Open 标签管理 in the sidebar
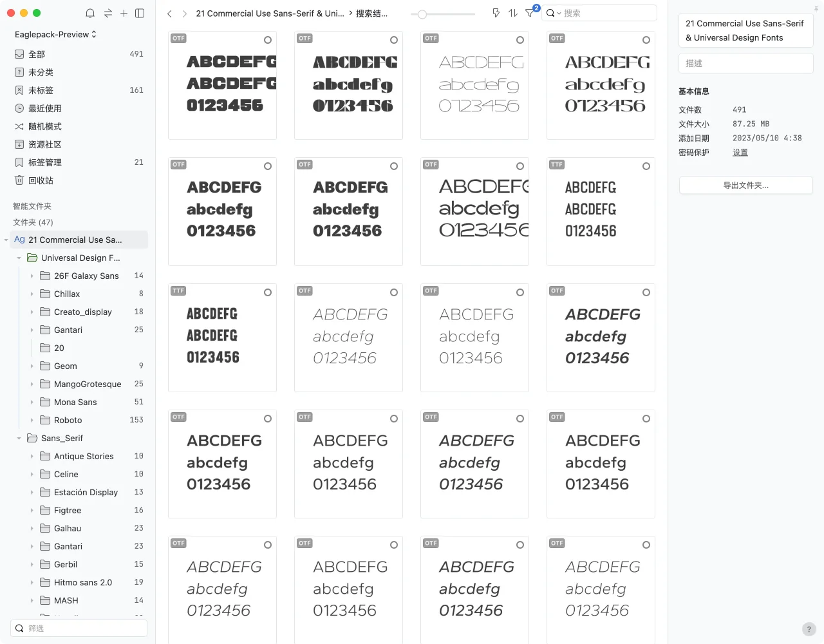824x644 pixels. 45,162
